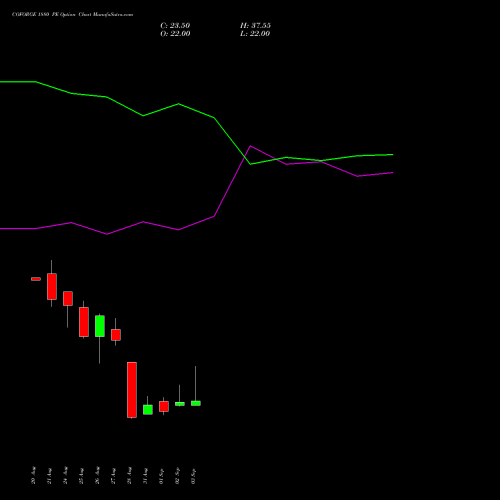
Task: Select the 20 Aug date label
Action: [33, 475]
